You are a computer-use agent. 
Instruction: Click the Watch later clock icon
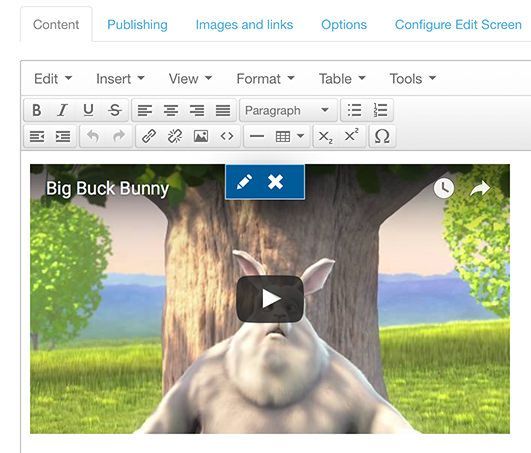[444, 188]
